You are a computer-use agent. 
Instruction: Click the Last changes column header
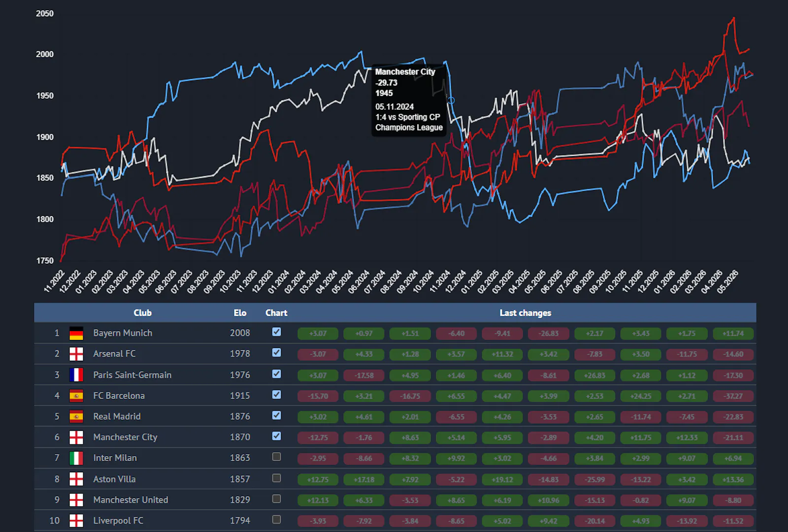tap(525, 313)
